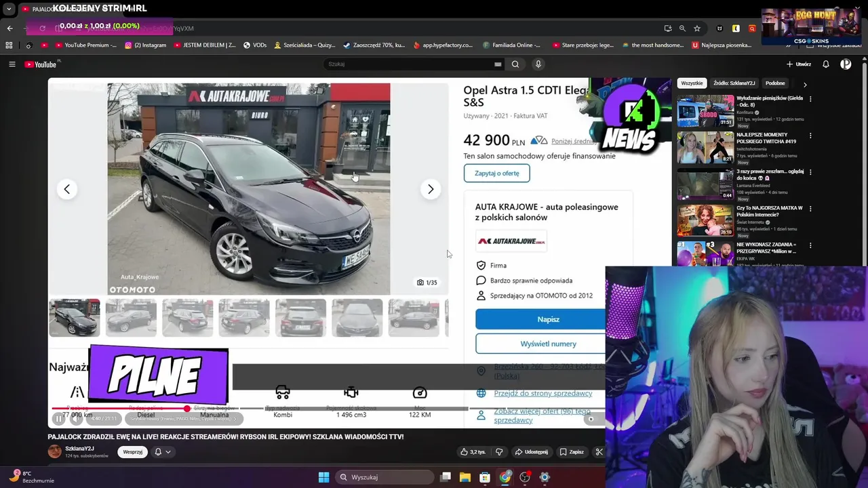868x488 pixels.
Task: Open the yellow extension icon in the toolbar
Action: (x=736, y=28)
